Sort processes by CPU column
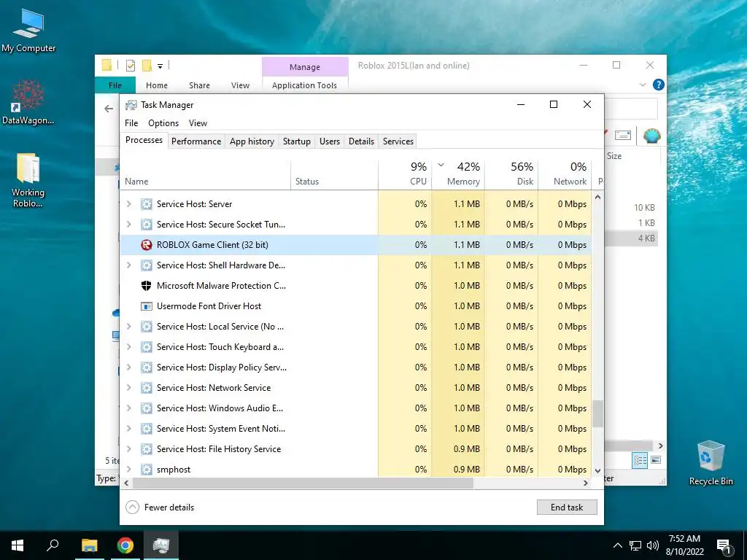747x560 pixels. click(x=405, y=174)
